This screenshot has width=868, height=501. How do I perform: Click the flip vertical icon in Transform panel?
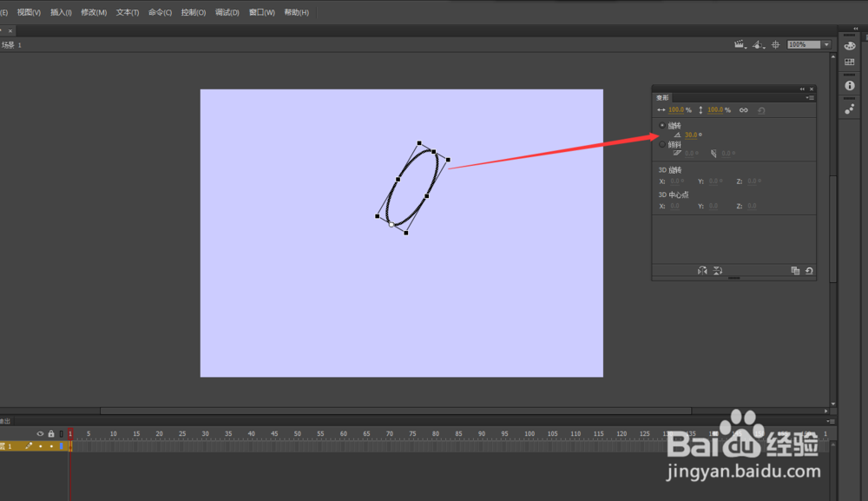point(718,271)
